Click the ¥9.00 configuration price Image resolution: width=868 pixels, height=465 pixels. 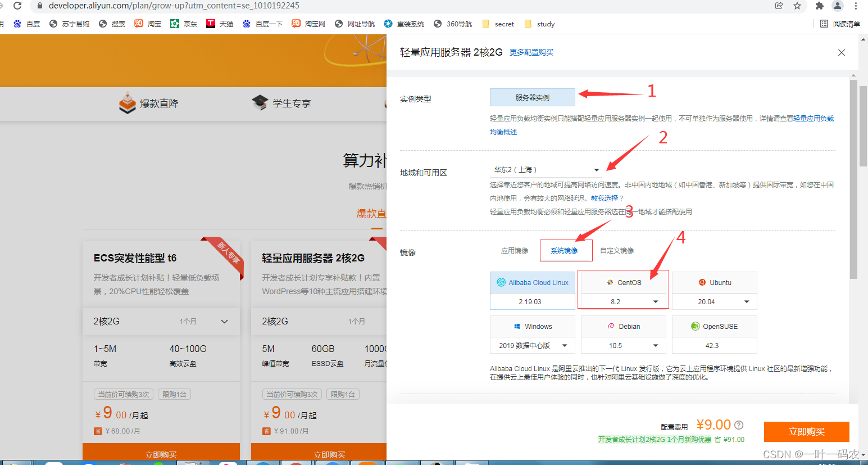tap(714, 425)
